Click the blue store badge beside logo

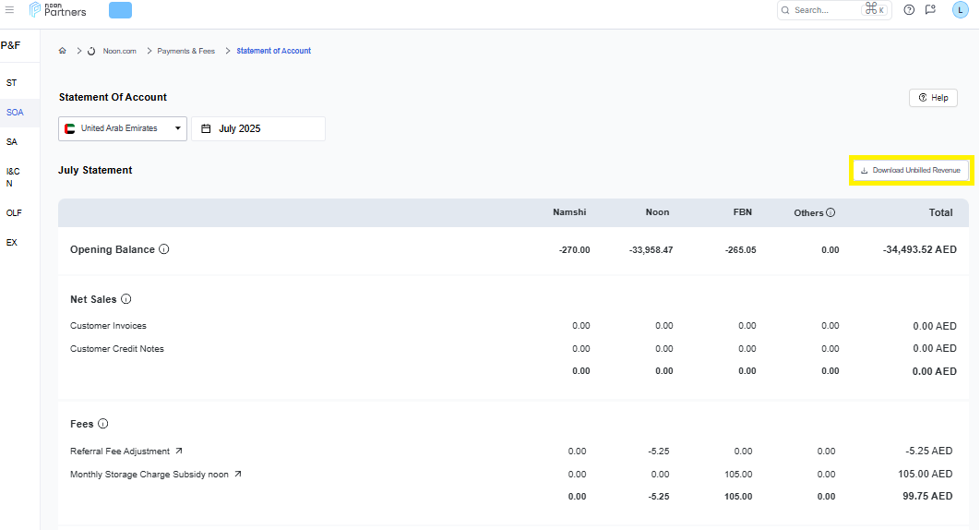click(120, 10)
